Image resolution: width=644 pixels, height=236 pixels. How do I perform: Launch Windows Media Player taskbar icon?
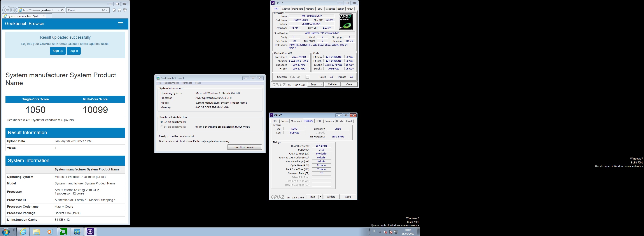point(50,232)
